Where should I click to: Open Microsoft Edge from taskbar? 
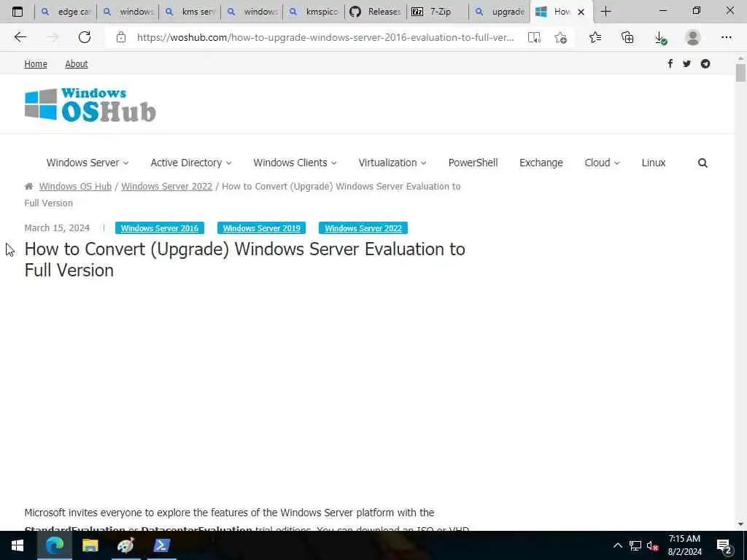54,545
